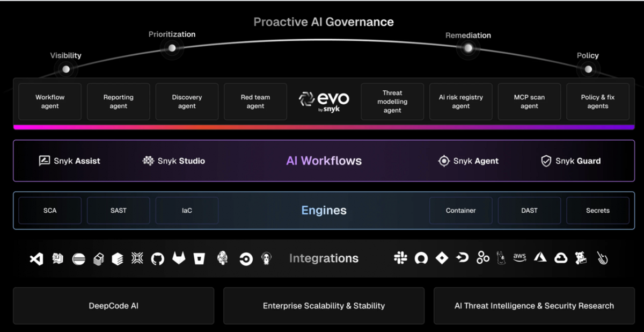This screenshot has height=332, width=644.
Task: Toggle the Prioritization node on the curve
Action: (172, 47)
